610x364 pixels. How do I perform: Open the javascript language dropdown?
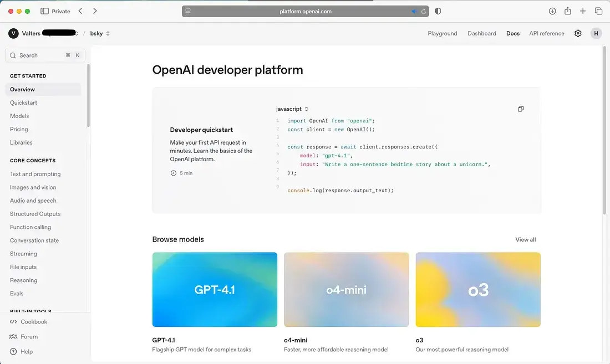[x=292, y=109]
